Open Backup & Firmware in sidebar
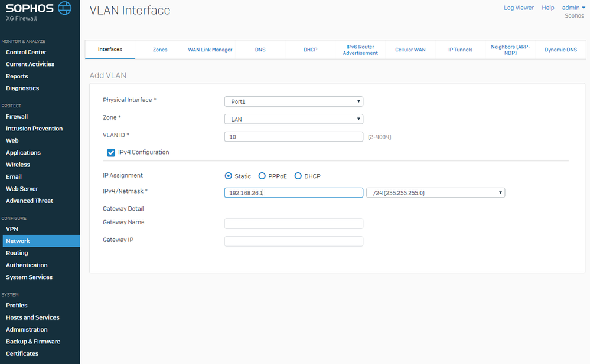 tap(32, 342)
